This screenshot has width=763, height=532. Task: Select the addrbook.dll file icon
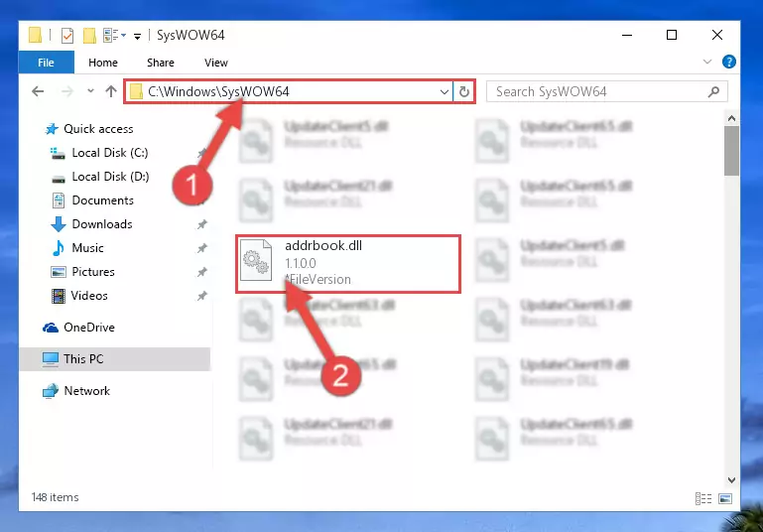tap(256, 260)
